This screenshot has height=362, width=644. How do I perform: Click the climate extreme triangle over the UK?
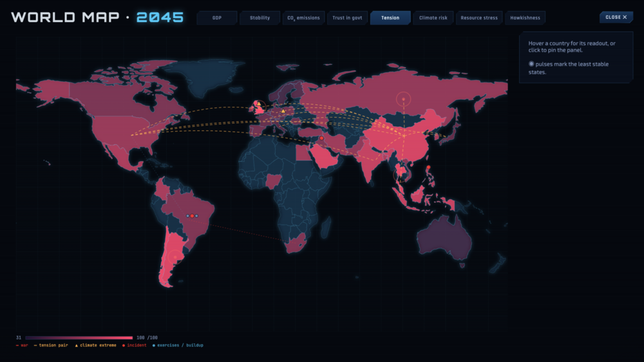(x=259, y=104)
